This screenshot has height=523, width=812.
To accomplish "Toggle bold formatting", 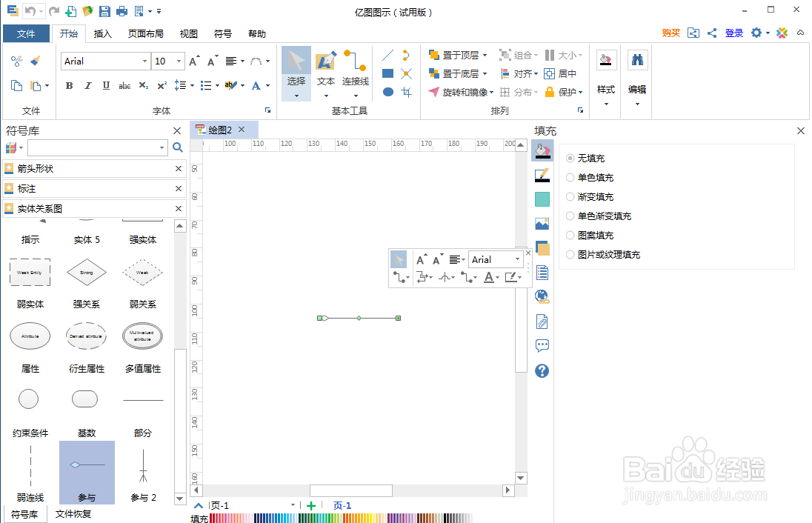I will [x=69, y=85].
